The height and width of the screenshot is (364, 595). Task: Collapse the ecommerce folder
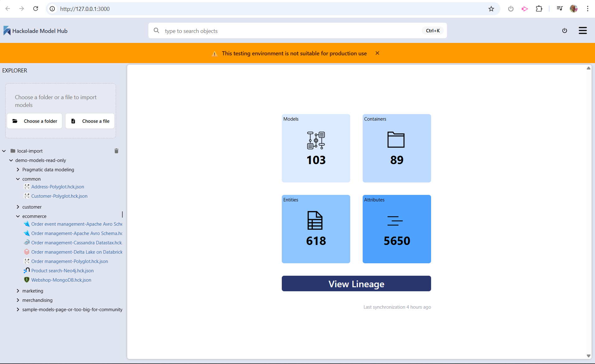(18, 216)
